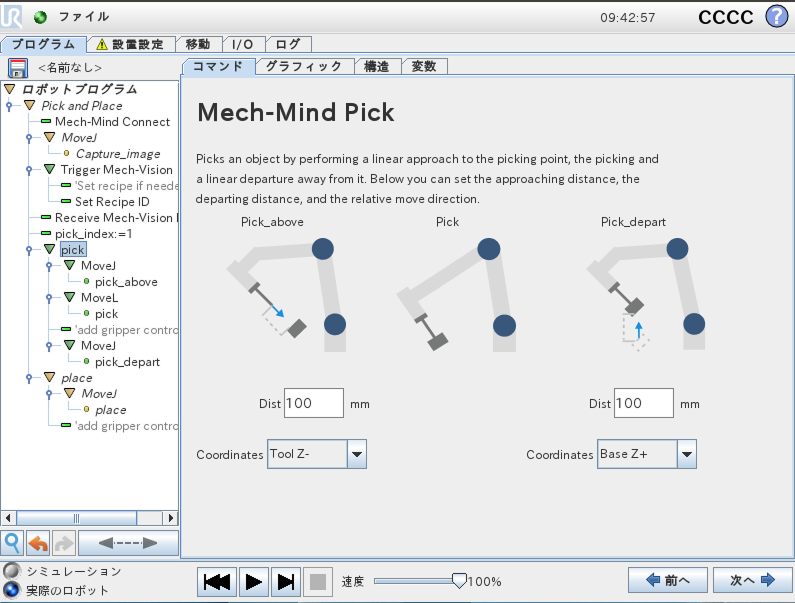Click the Pick_depart robot arm illustration

point(645,294)
